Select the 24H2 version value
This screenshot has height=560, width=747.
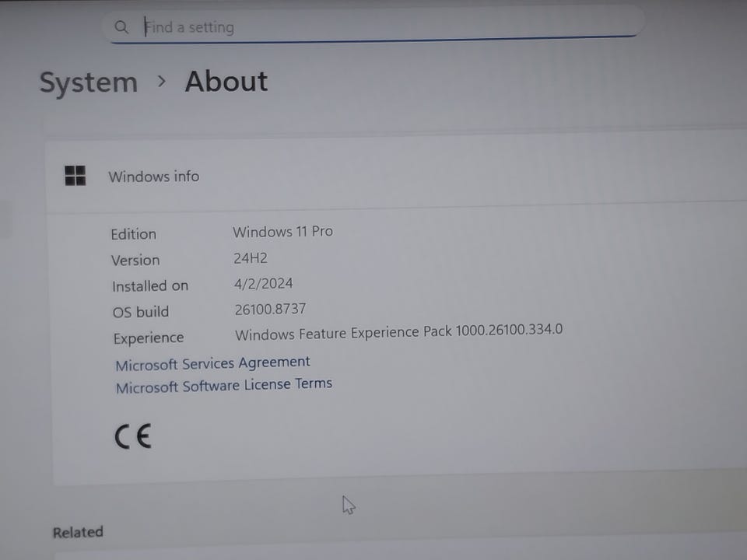250,258
